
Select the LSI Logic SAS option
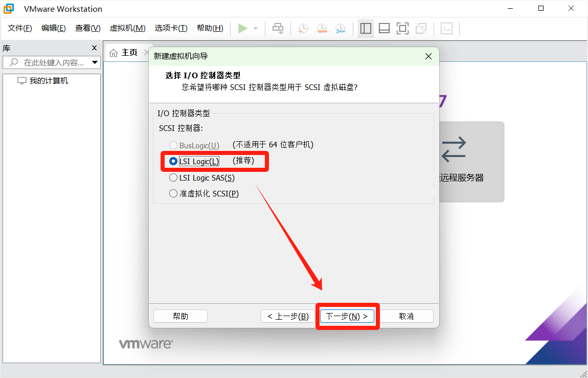[173, 178]
